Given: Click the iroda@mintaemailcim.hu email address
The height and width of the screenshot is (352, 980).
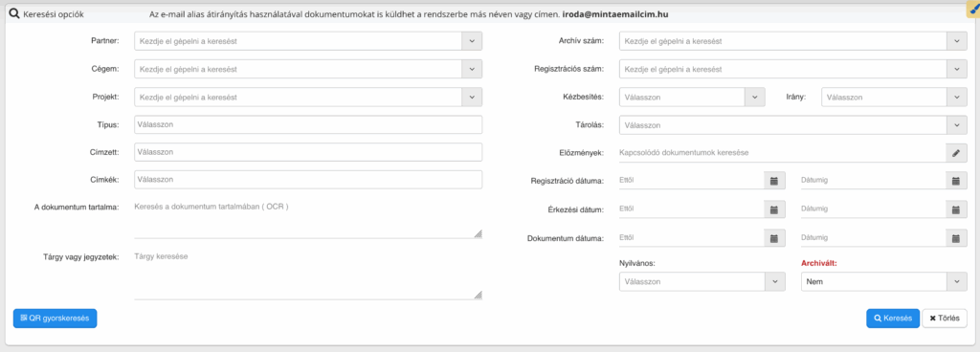Looking at the screenshot, I should pos(614,13).
